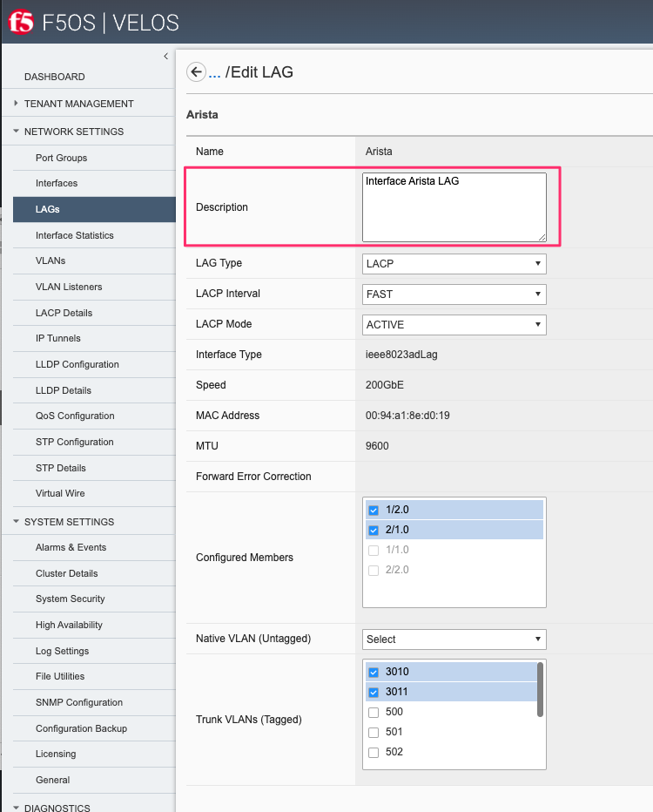Check trunk VLAN 501

pyautogui.click(x=373, y=733)
